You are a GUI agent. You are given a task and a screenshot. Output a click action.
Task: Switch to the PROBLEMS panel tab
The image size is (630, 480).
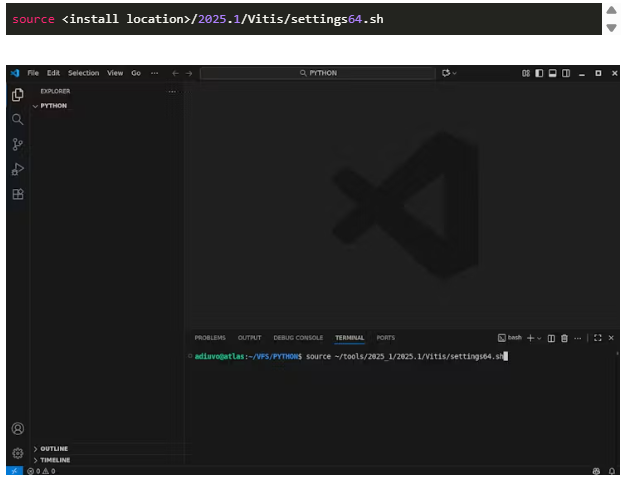pyautogui.click(x=210, y=338)
